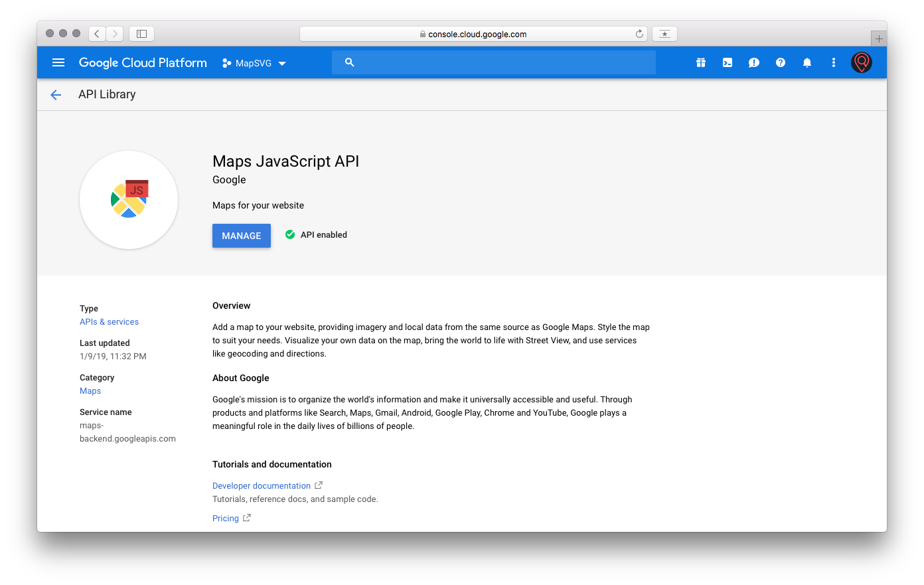This screenshot has height=585, width=924.
Task: Click the console.cloud.google.com address bar
Action: click(473, 34)
